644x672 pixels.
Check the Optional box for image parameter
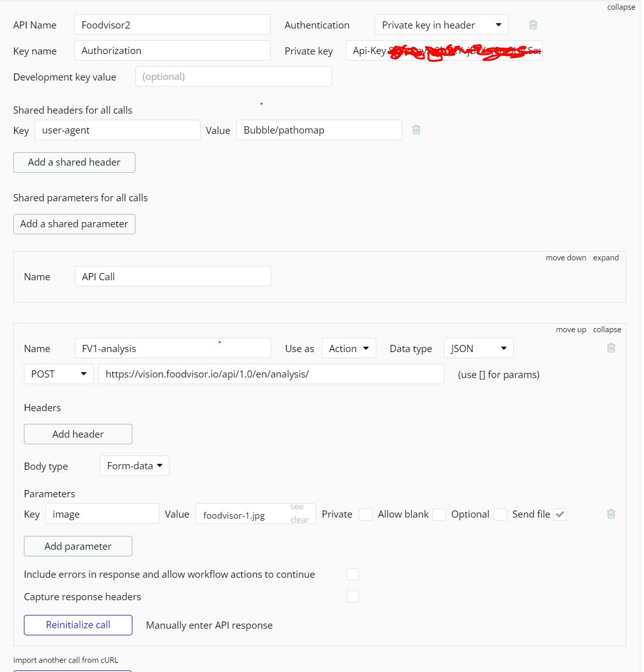click(x=500, y=515)
